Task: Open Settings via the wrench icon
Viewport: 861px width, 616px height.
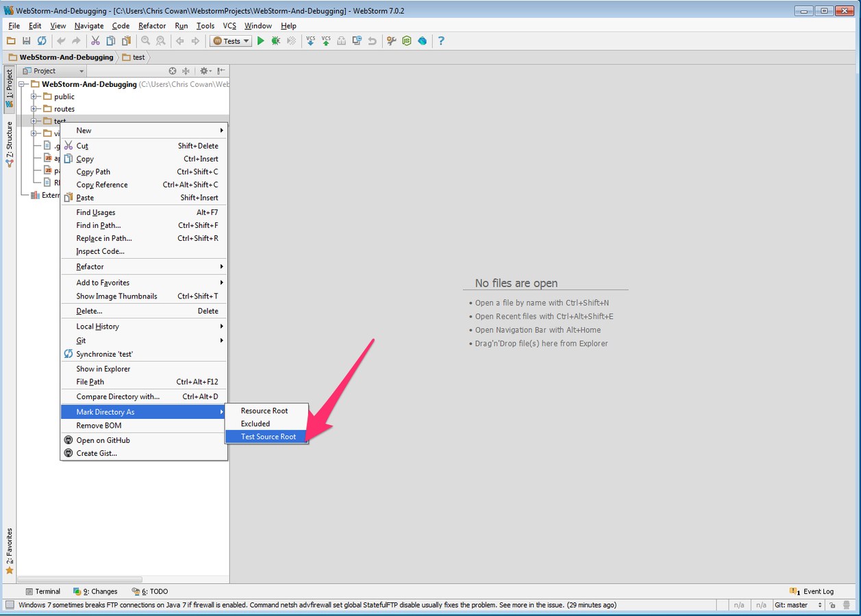Action: coord(391,41)
